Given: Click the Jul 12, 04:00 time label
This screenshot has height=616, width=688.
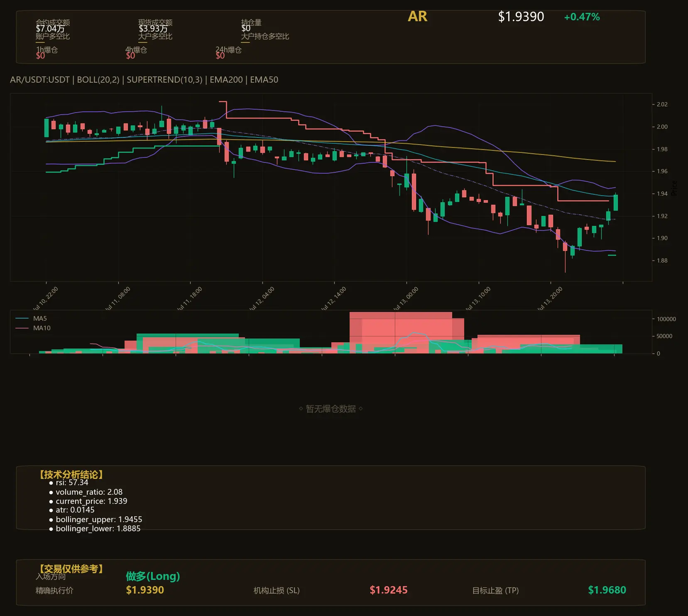Looking at the screenshot, I should click(x=262, y=298).
